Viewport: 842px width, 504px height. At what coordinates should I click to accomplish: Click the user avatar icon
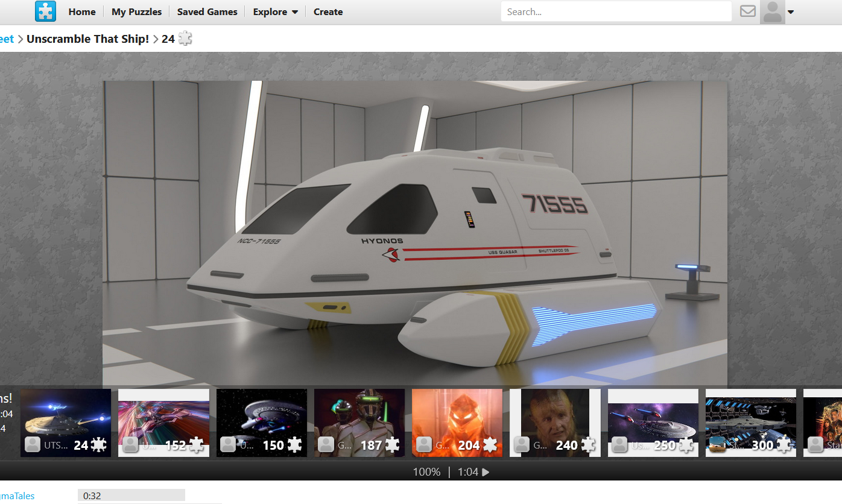773,12
